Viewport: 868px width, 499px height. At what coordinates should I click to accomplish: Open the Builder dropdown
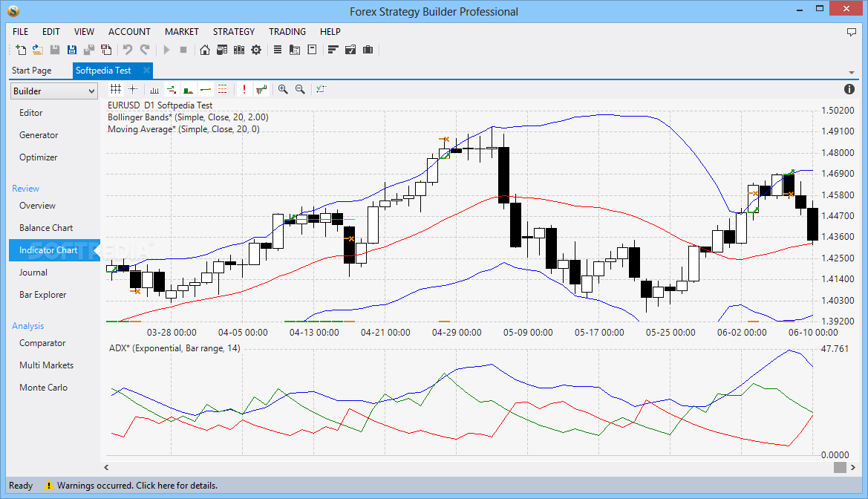pyautogui.click(x=54, y=91)
